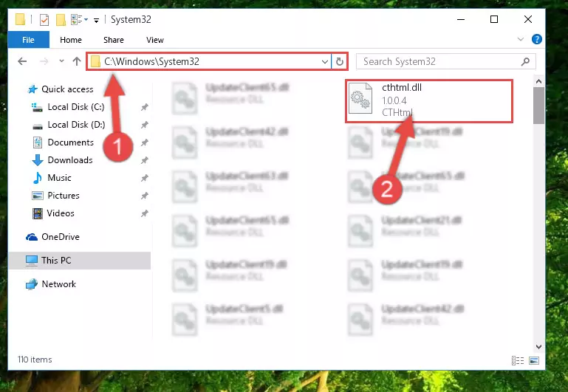Open Music in the sidebar
The width and height of the screenshot is (568, 392).
(52, 178)
